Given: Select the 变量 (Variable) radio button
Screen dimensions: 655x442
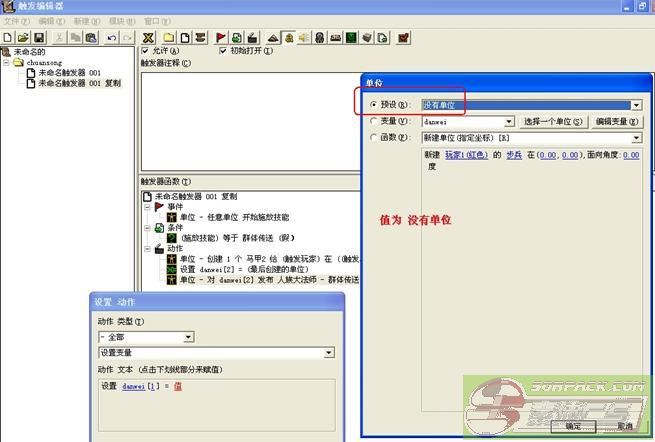Looking at the screenshot, I should pyautogui.click(x=374, y=121).
